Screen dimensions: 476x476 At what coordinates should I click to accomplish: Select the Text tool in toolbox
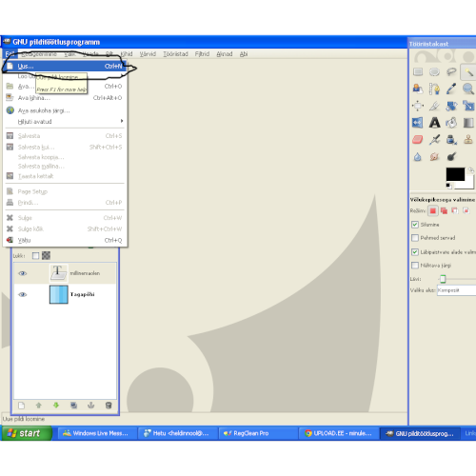point(434,123)
